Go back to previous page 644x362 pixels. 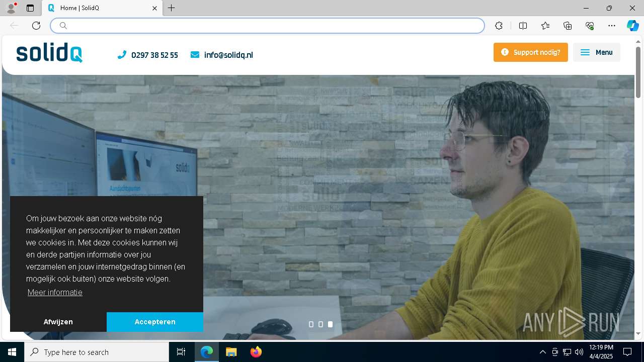tap(14, 26)
